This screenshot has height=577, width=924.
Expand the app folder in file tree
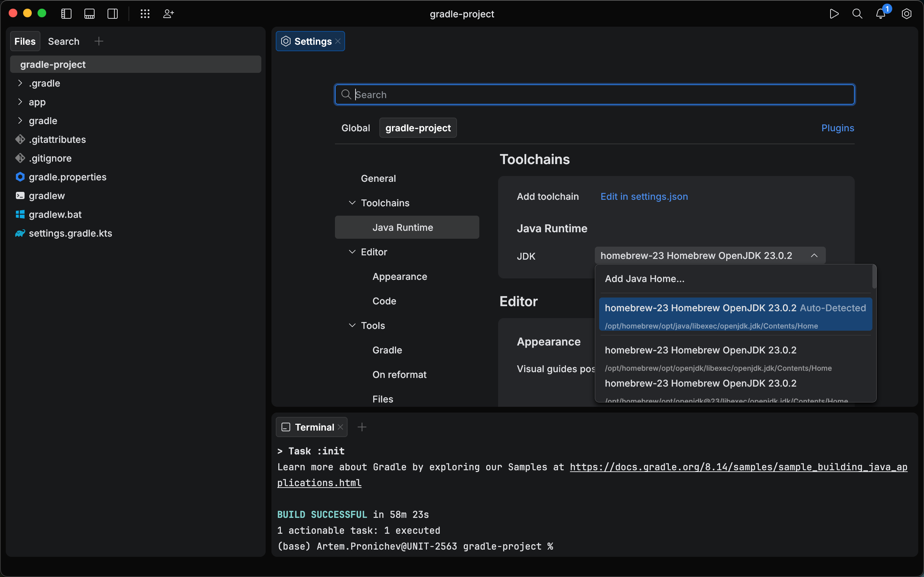pyautogui.click(x=20, y=102)
